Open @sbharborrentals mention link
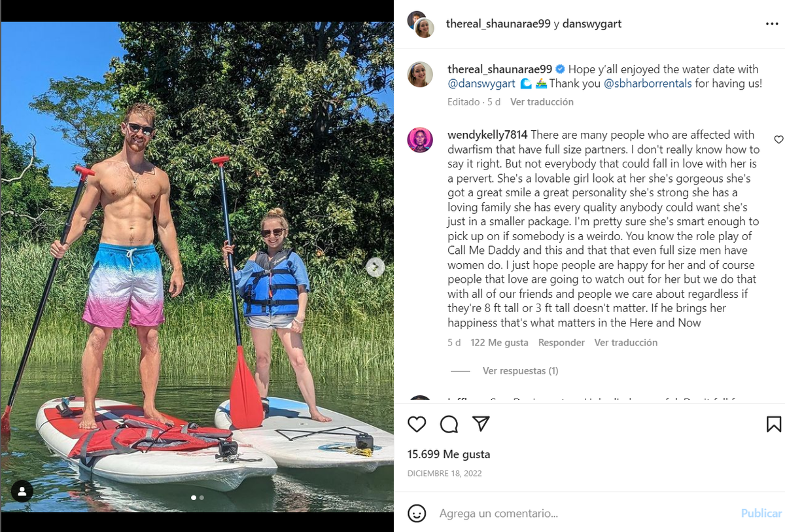The height and width of the screenshot is (532, 785). click(x=648, y=84)
